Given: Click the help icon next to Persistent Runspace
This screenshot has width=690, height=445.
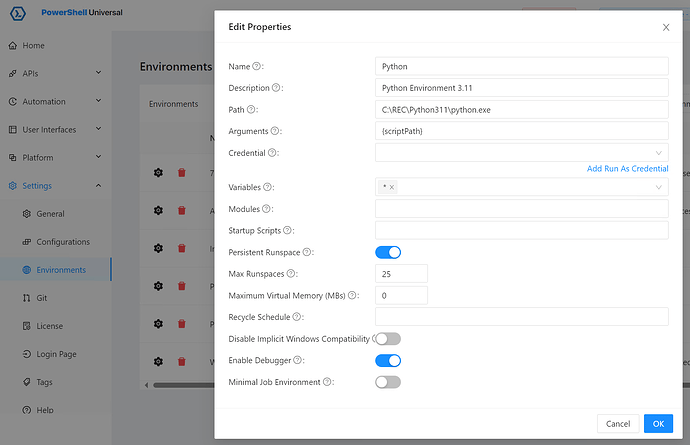Looking at the screenshot, I should (x=307, y=252).
